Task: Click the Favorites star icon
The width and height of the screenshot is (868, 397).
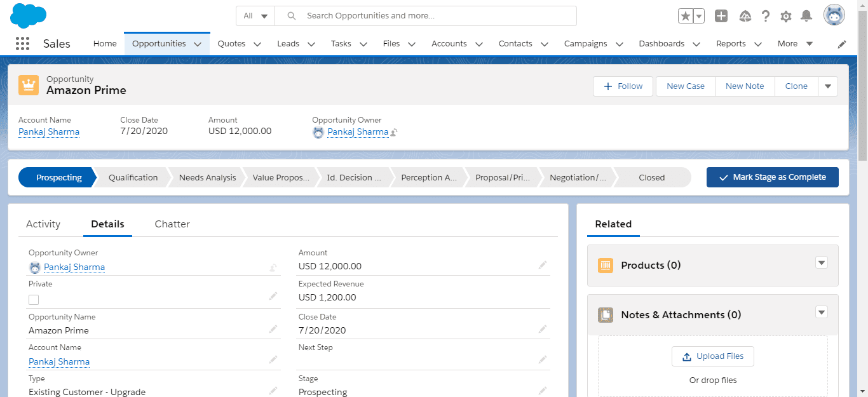Action: click(685, 17)
